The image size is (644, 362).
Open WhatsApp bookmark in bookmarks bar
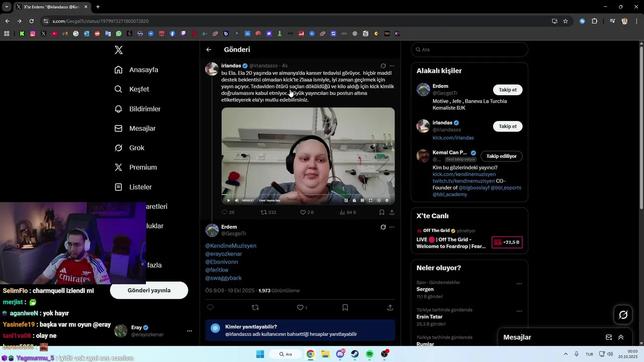(119, 34)
